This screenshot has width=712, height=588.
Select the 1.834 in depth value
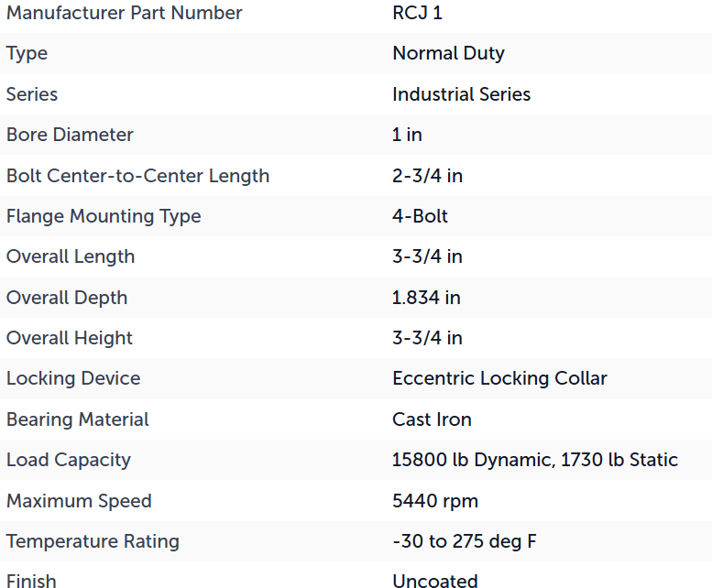(x=426, y=298)
